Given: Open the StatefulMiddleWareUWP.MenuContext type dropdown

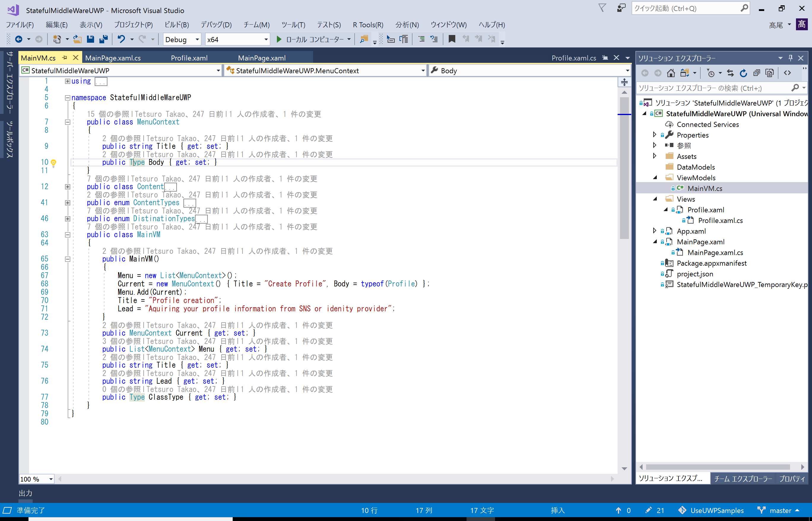Looking at the screenshot, I should (325, 71).
